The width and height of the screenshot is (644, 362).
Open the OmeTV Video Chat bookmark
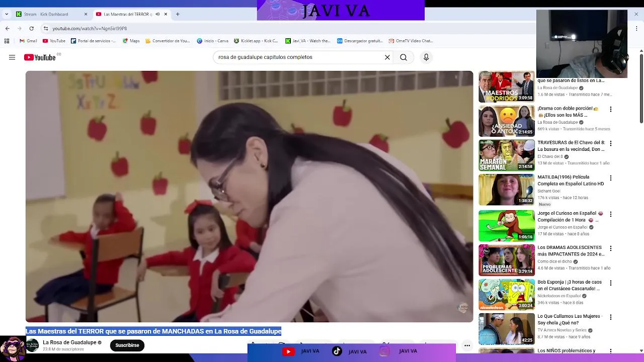(411, 41)
